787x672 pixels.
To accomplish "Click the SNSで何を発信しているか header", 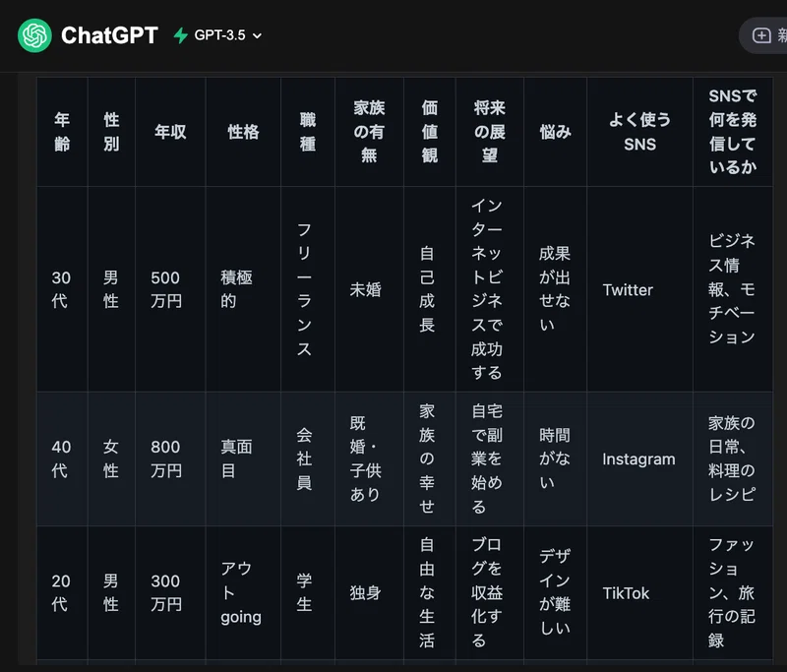I will pyautogui.click(x=733, y=132).
